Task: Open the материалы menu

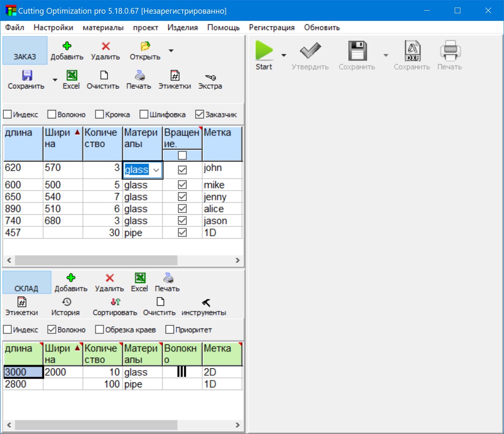Action: coord(102,27)
